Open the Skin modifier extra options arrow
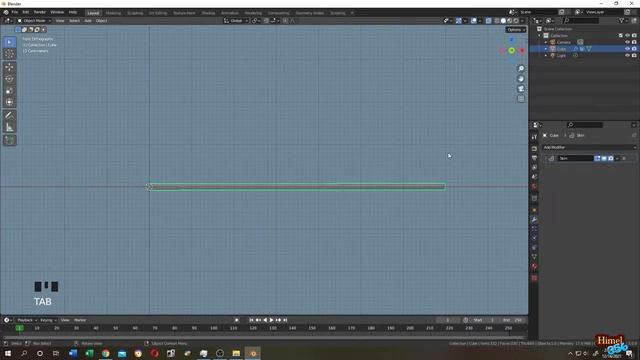This screenshot has width=640, height=360. 617,158
